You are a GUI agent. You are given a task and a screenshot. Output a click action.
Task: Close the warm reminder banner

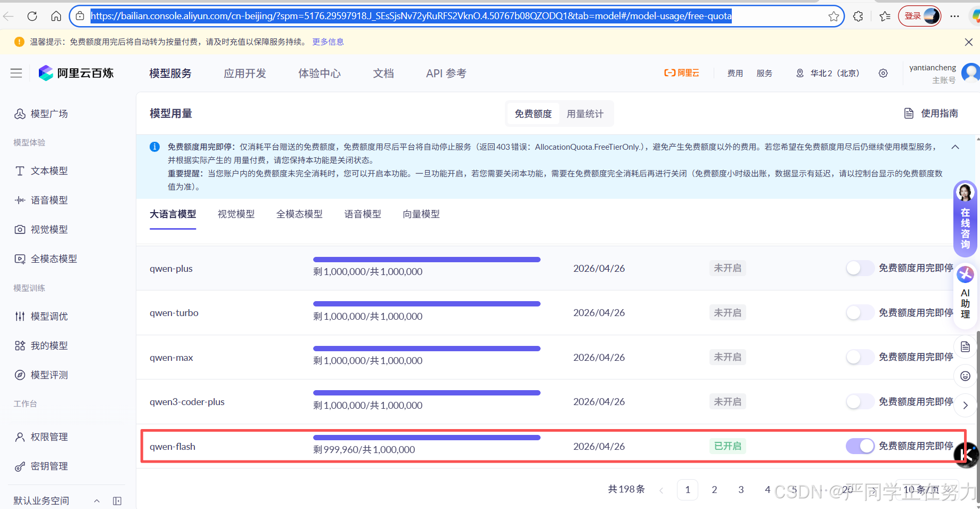point(968,42)
